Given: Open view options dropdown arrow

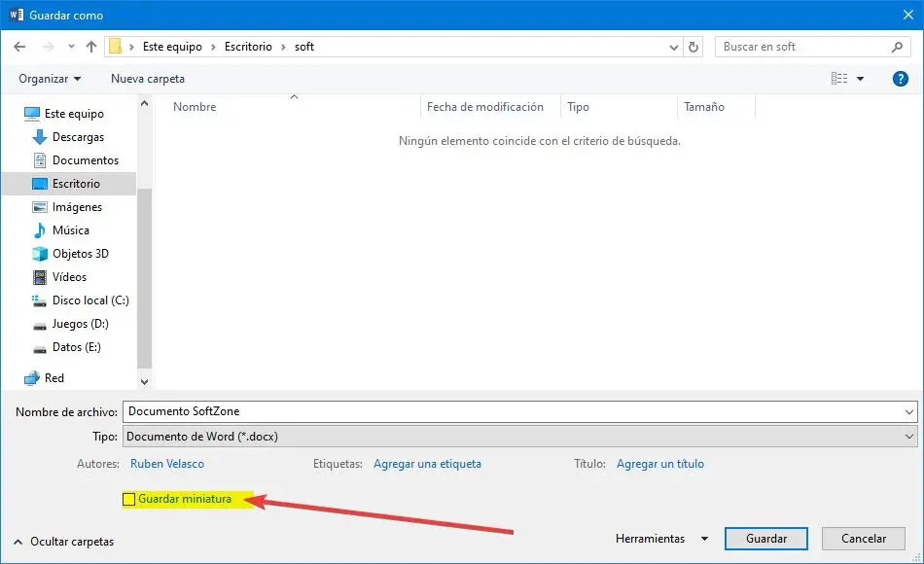Looking at the screenshot, I should (x=861, y=79).
